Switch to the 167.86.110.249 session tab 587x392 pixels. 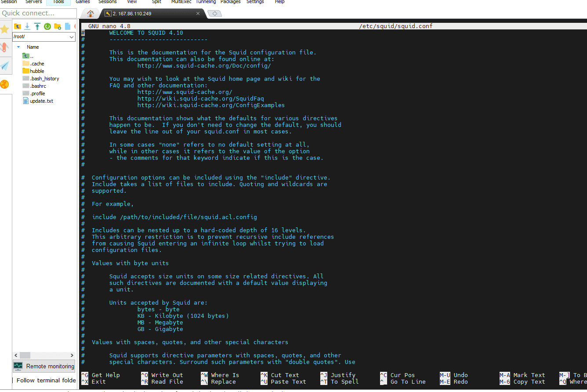152,14
